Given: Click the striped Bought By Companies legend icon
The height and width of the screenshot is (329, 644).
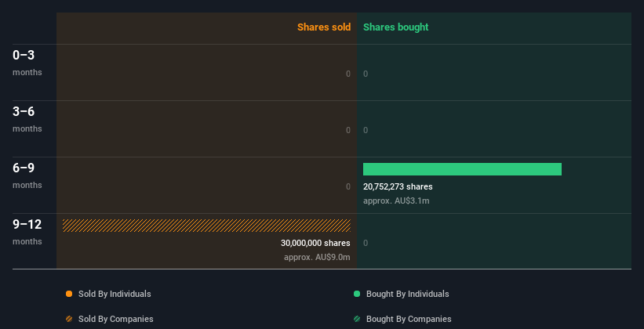Looking at the screenshot, I should click(x=357, y=319).
